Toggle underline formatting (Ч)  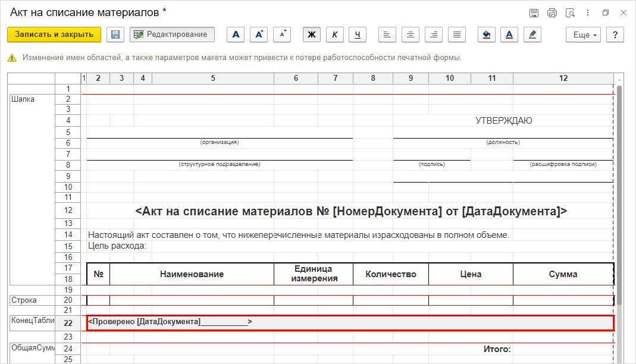(358, 34)
